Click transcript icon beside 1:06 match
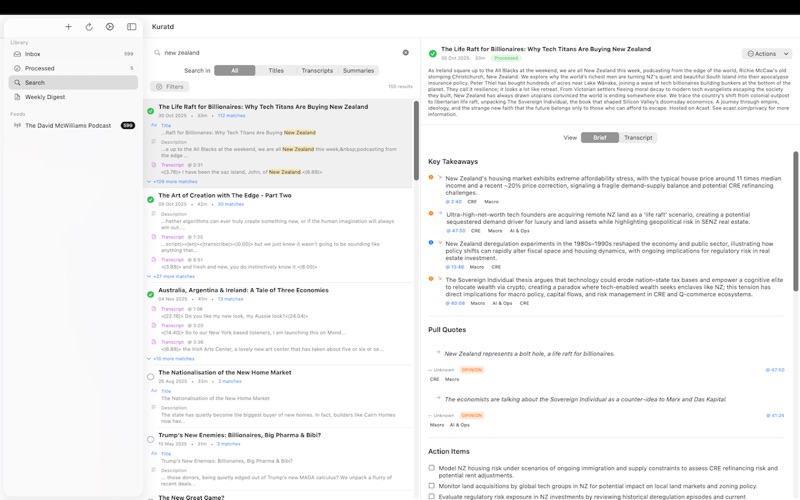Viewport: 800px width, 500px height. [x=154, y=309]
